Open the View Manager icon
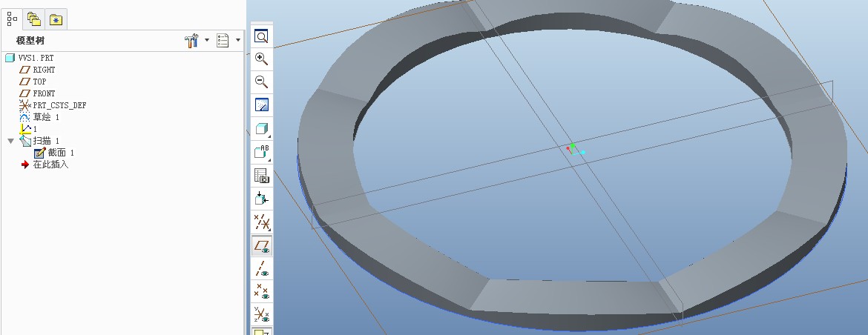868x335 pixels. click(x=261, y=176)
